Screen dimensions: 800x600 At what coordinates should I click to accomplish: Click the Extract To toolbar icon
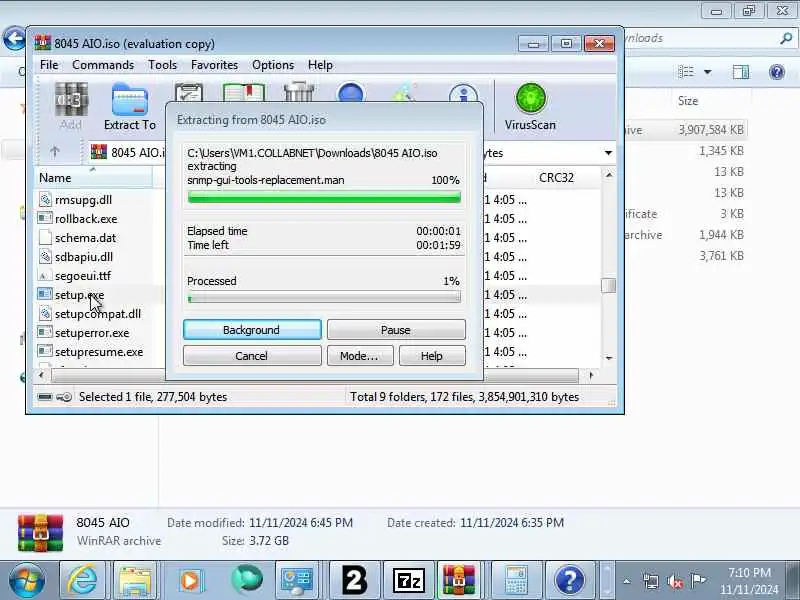(130, 107)
